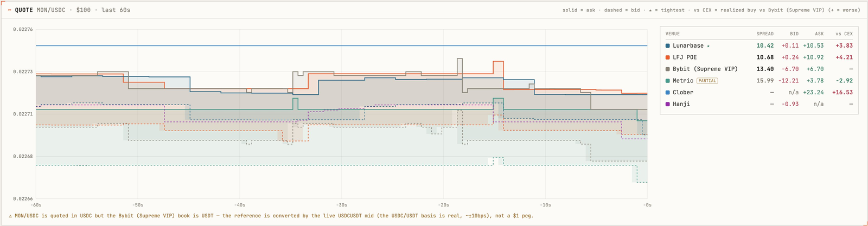Select the Metric venue name
The width and height of the screenshot is (868, 226).
tap(683, 81)
